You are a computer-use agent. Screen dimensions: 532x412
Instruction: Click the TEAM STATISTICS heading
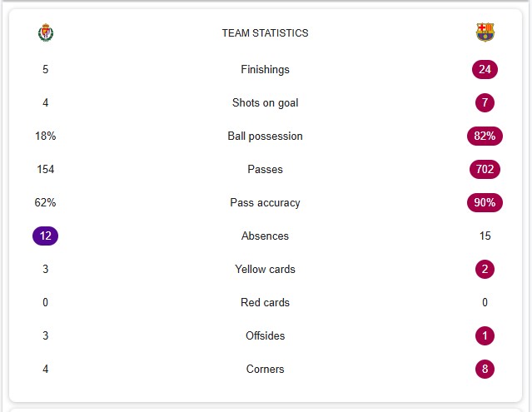click(x=265, y=33)
